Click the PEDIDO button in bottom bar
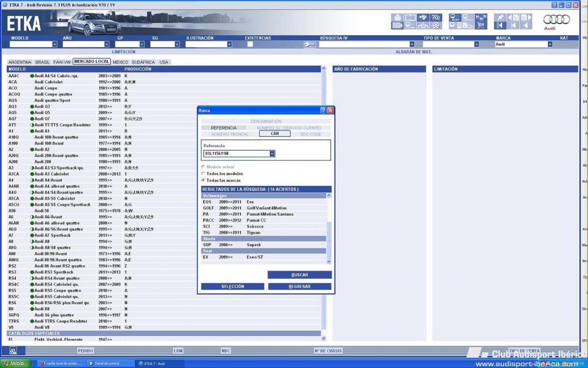 coord(85,351)
